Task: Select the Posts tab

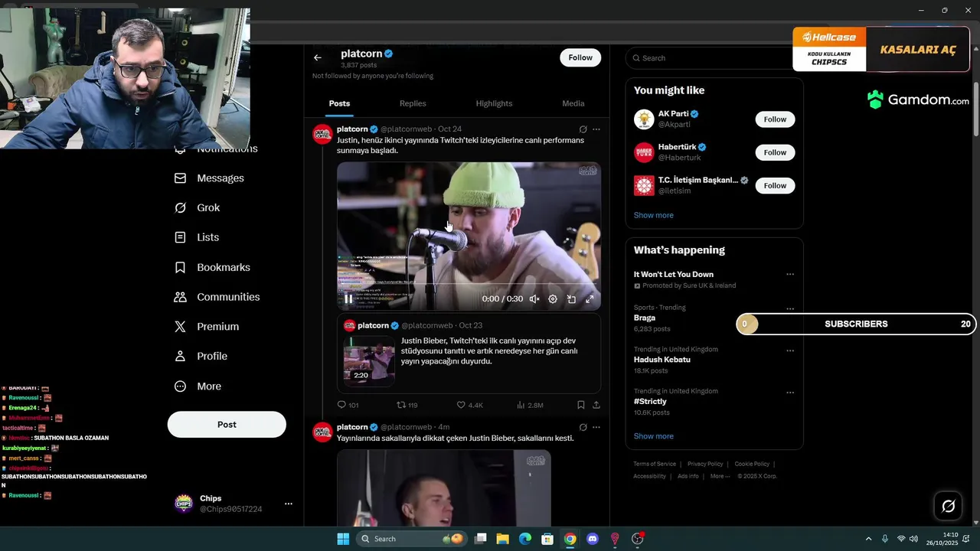Action: point(339,103)
